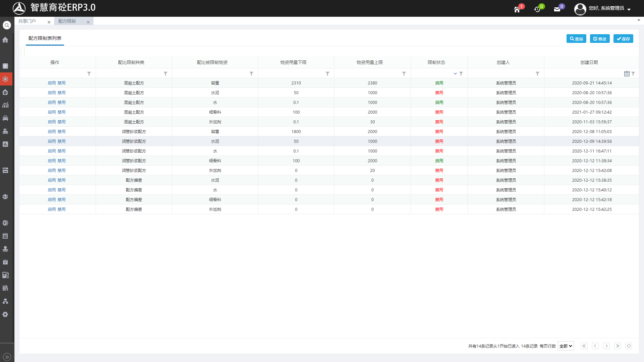
Task: Open the 每页行数 全部 select box
Action: pyautogui.click(x=566, y=346)
